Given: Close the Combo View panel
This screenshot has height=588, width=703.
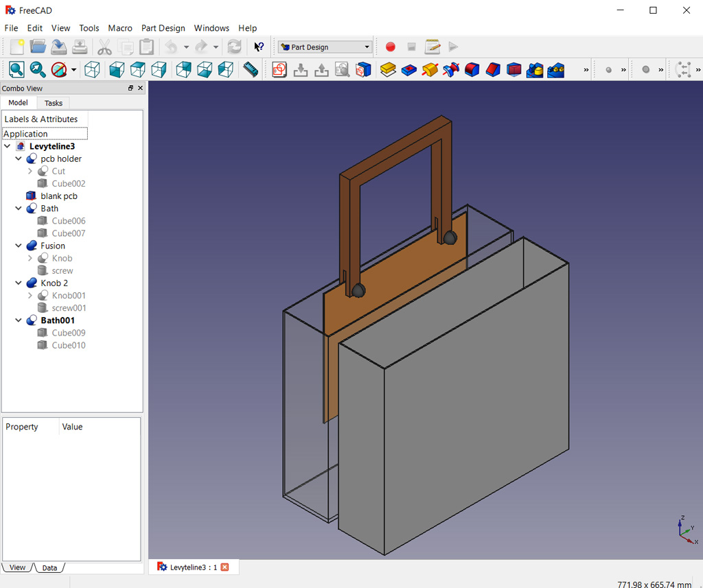Looking at the screenshot, I should tap(140, 88).
